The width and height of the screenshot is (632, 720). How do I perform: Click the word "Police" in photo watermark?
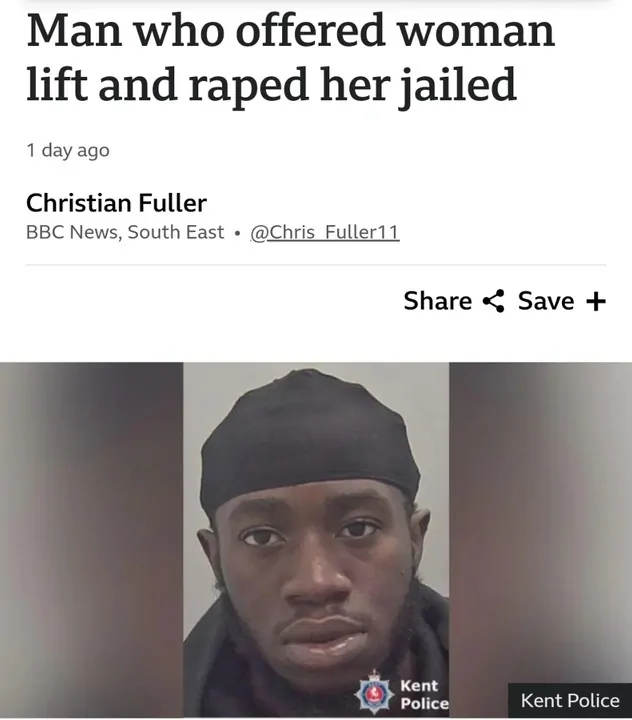[x=425, y=703]
